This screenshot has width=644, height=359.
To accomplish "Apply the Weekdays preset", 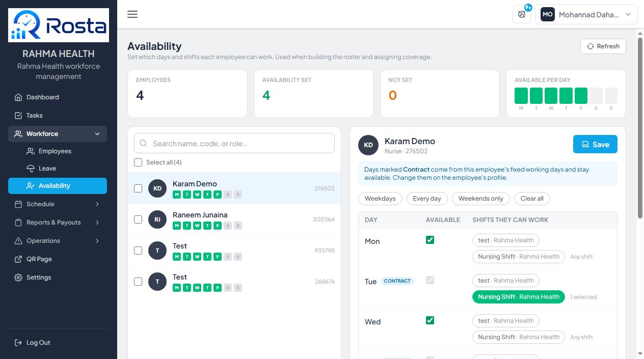I will [380, 199].
